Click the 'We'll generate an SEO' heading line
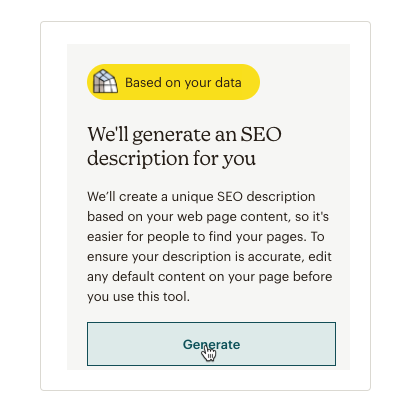The height and width of the screenshot is (410, 417). pos(184,135)
